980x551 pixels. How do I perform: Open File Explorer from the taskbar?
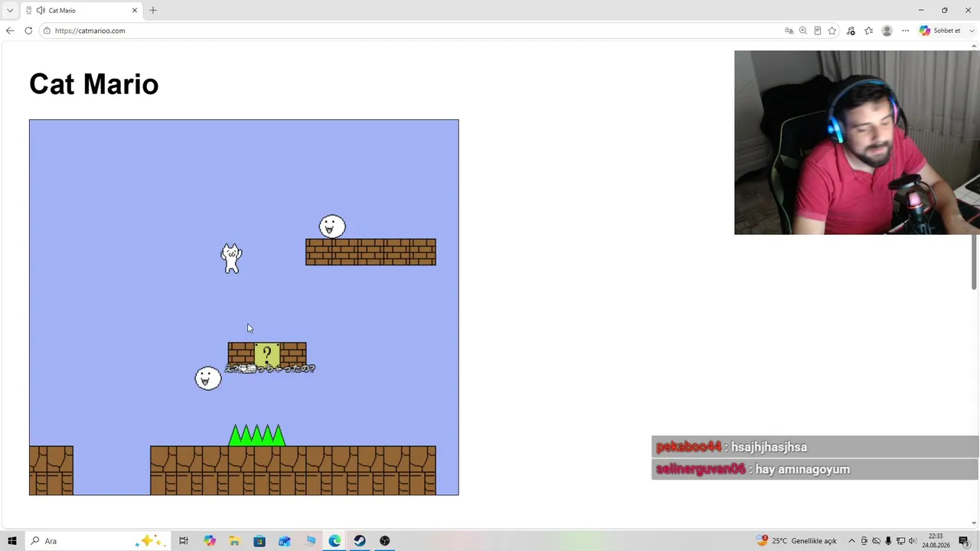pos(234,541)
